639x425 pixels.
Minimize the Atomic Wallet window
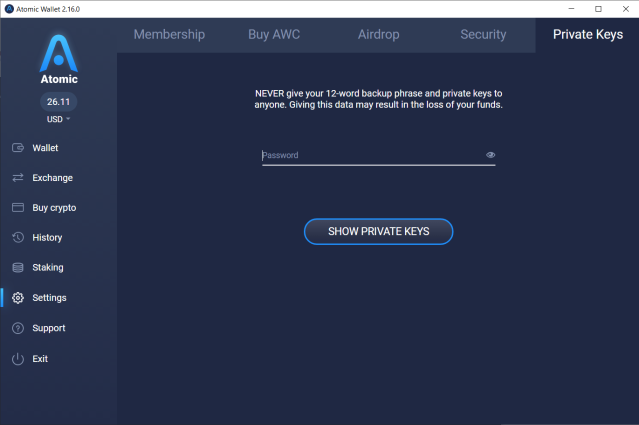pyautogui.click(x=571, y=9)
